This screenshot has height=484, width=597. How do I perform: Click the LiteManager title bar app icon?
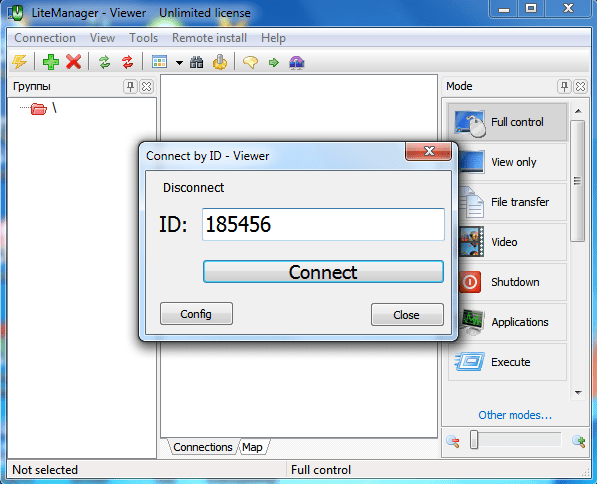click(16, 13)
